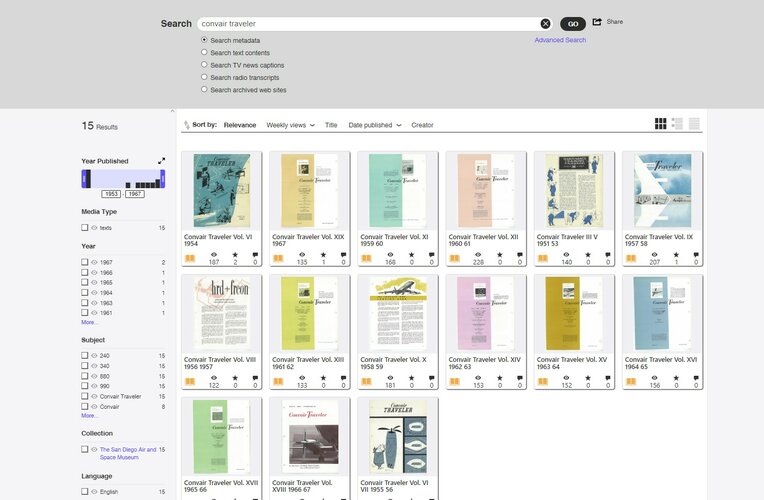Image resolution: width=764 pixels, height=500 pixels.
Task: Check the subject 880 checkbox
Action: point(85,376)
